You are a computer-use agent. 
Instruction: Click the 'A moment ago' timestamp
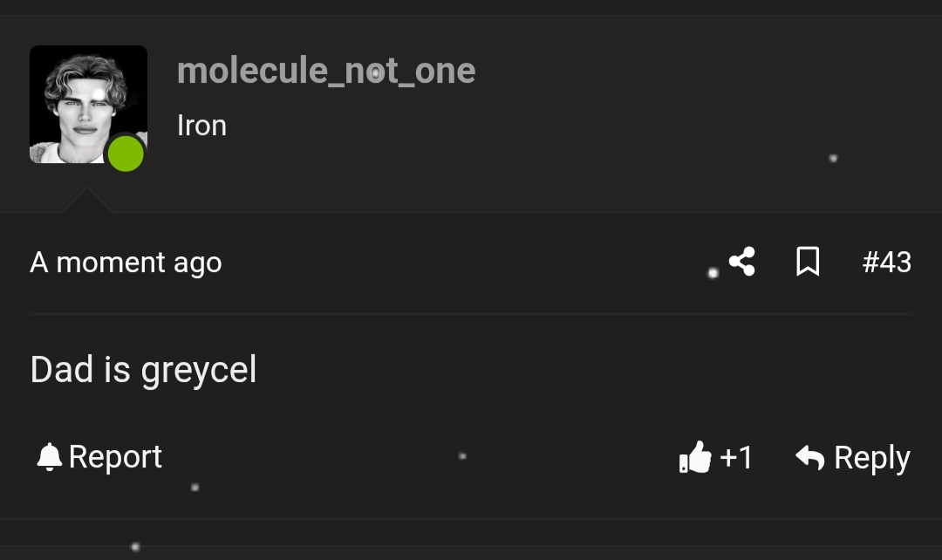(x=126, y=263)
